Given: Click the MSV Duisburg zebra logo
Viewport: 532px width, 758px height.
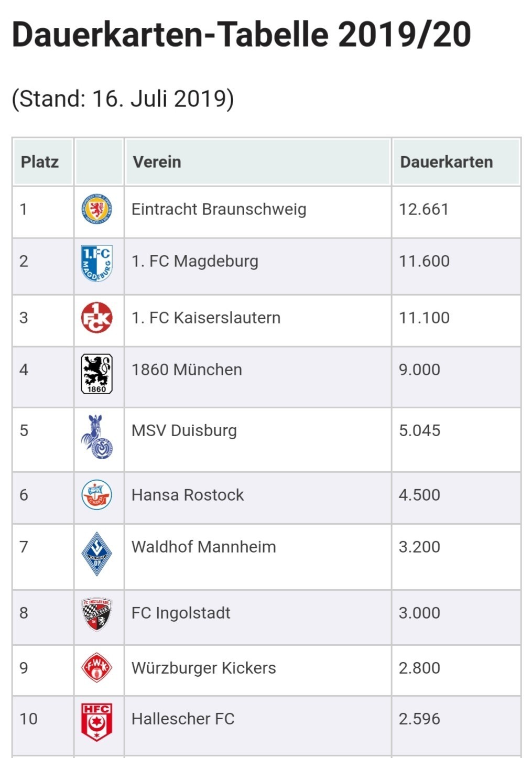Looking at the screenshot, I should [x=97, y=437].
